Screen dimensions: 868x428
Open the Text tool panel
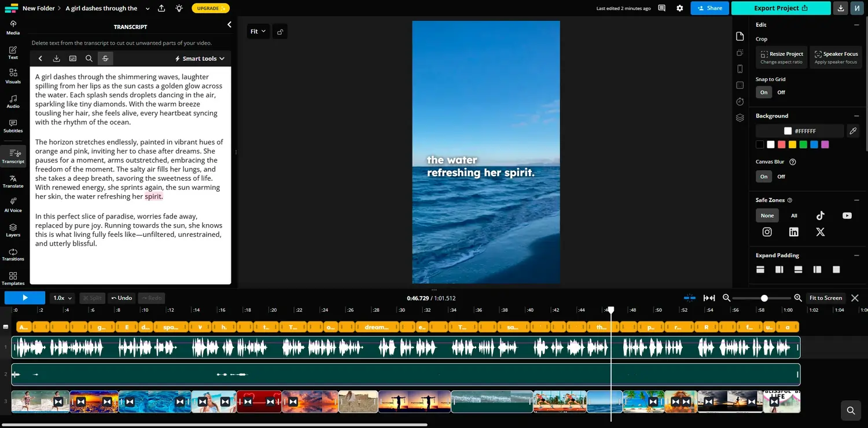(x=13, y=53)
